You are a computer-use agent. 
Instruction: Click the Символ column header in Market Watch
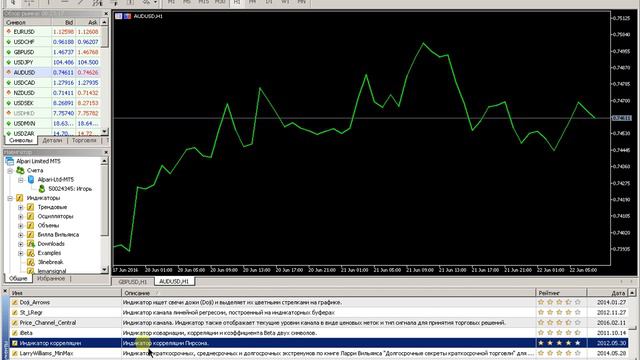tap(28, 22)
